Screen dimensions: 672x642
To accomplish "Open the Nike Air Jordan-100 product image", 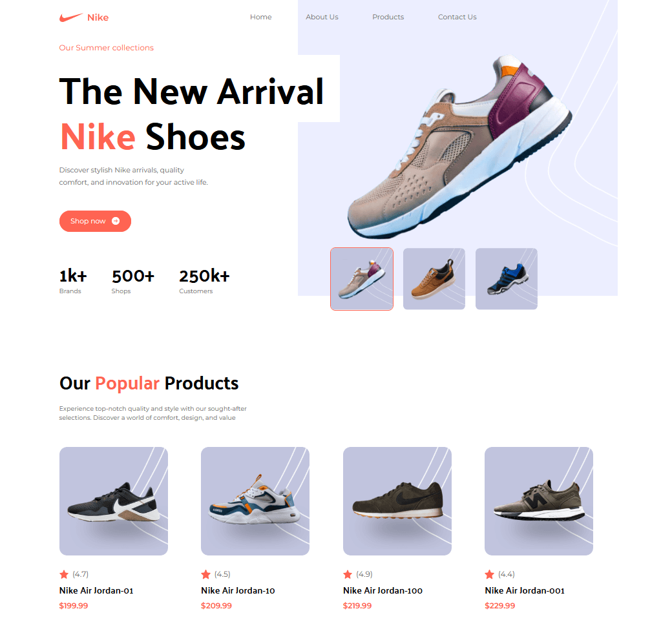I will coord(397,501).
